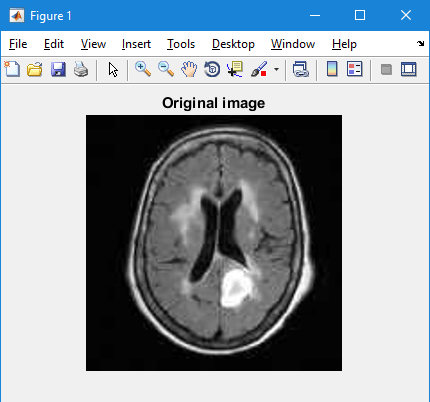Insert a Legend
This screenshot has width=430, height=402.
click(354, 69)
